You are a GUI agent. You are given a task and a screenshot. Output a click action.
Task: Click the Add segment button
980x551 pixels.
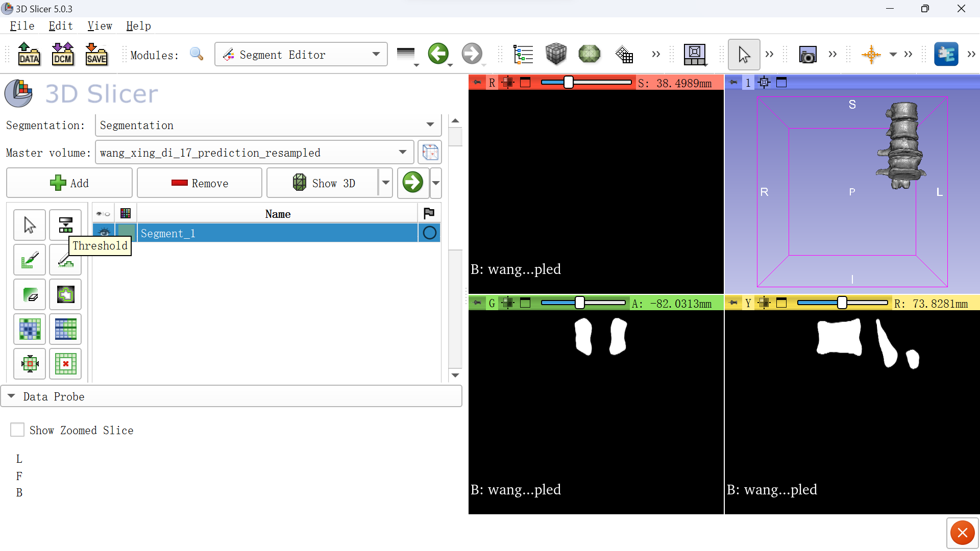[x=69, y=183]
